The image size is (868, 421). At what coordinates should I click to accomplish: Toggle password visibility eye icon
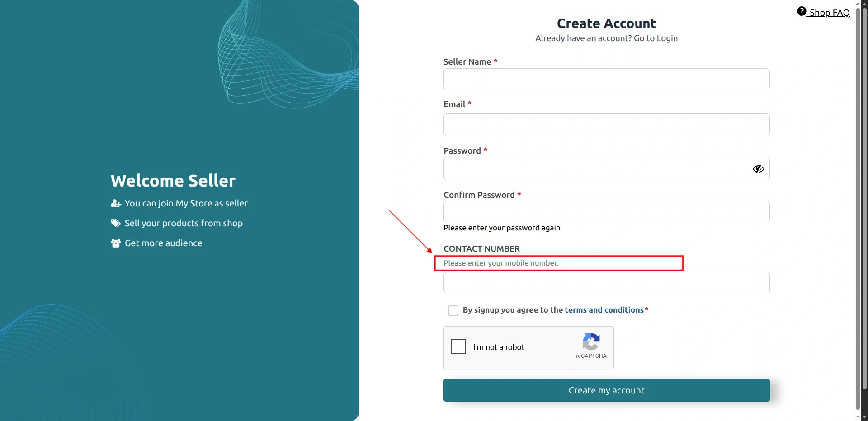(758, 169)
